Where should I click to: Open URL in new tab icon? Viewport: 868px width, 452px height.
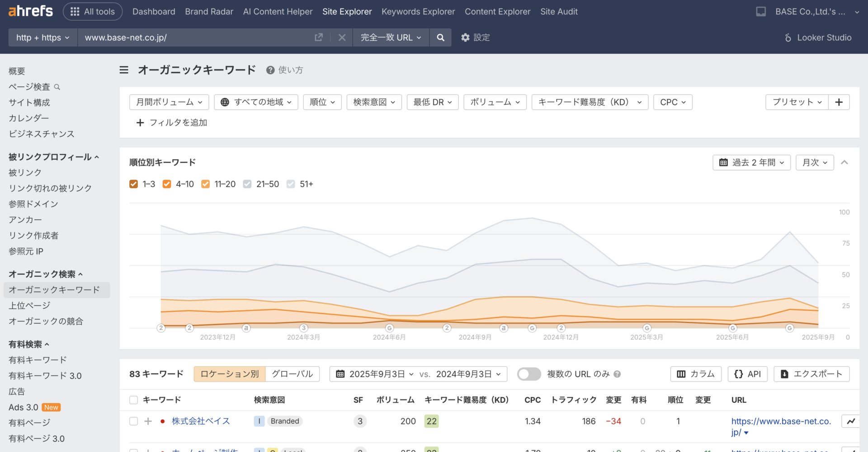pos(319,37)
